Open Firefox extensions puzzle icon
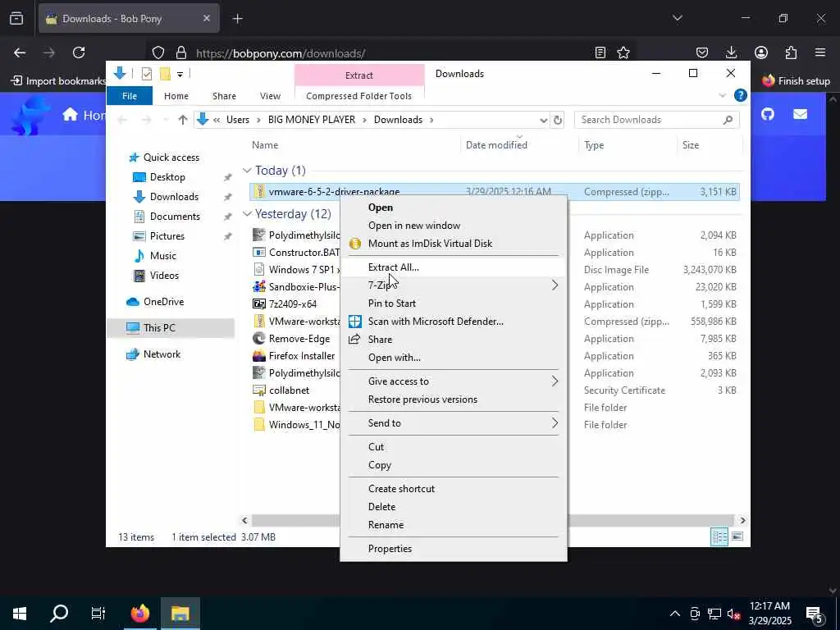Viewport: 840px width, 630px height. [791, 52]
